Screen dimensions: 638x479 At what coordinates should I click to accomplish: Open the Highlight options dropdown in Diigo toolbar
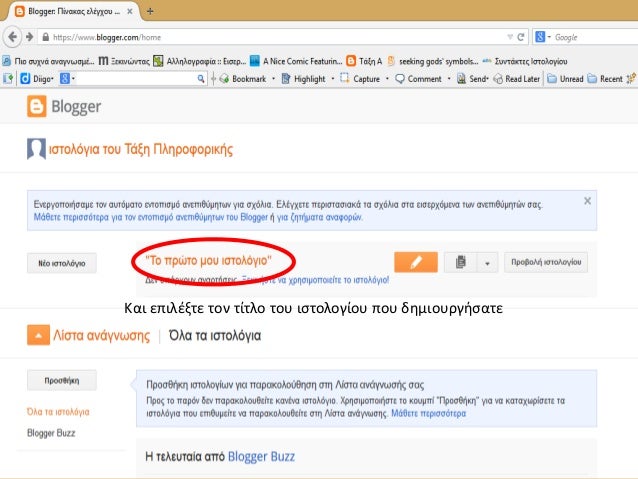(x=333, y=79)
